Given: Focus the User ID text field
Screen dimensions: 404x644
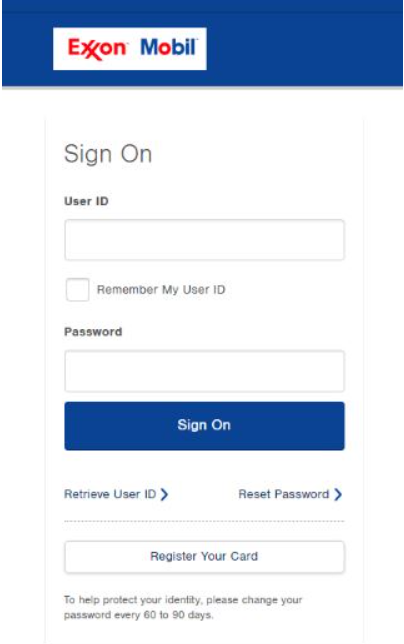Looking at the screenshot, I should tap(204, 240).
